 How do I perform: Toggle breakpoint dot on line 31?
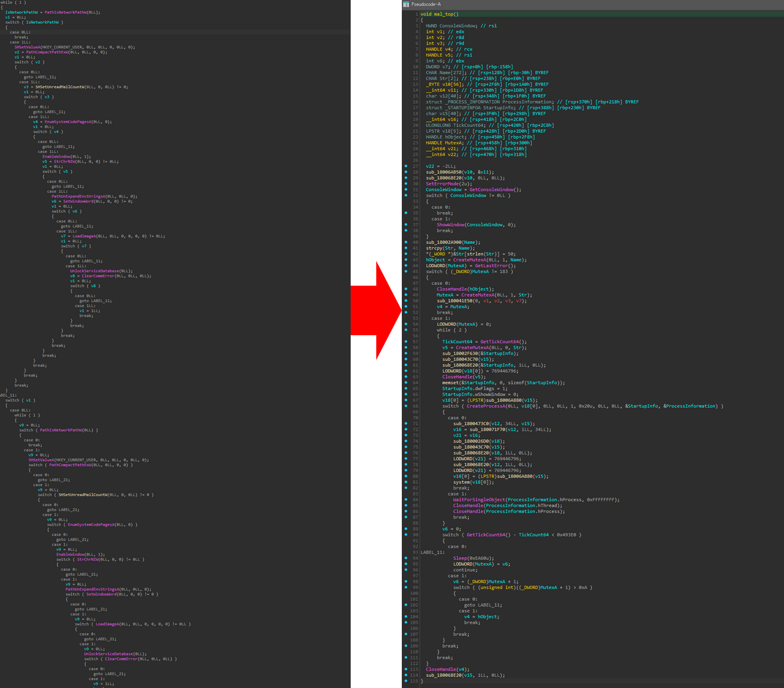click(x=405, y=189)
